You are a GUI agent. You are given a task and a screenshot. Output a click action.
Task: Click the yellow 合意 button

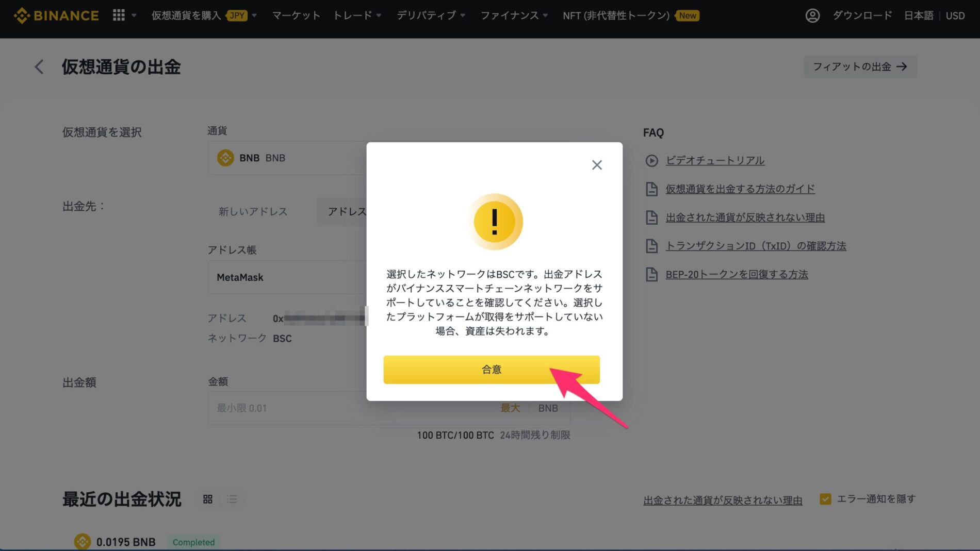point(492,370)
